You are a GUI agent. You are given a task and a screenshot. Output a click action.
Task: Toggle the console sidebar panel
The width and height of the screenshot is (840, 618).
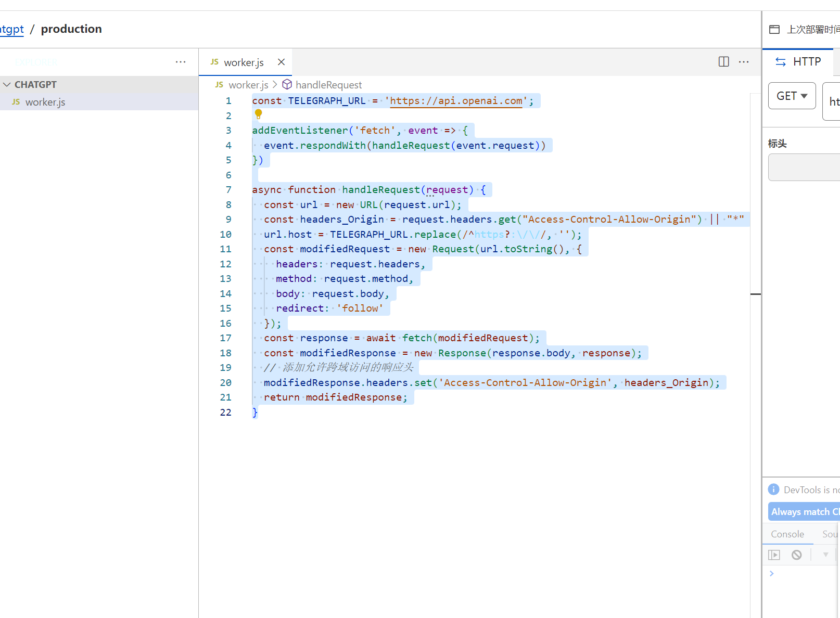pos(774,555)
